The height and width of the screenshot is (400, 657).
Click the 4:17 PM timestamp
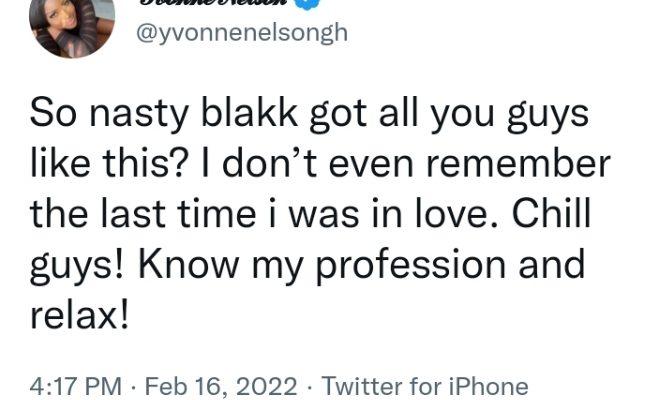pos(75,386)
